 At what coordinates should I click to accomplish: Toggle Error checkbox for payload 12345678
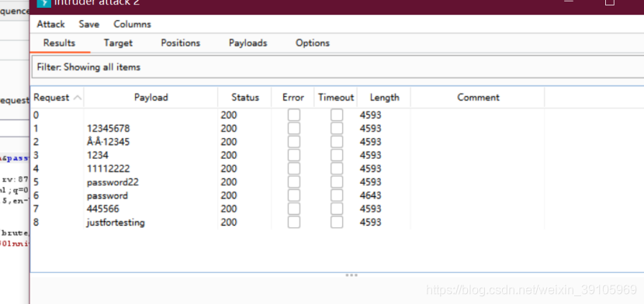click(293, 129)
